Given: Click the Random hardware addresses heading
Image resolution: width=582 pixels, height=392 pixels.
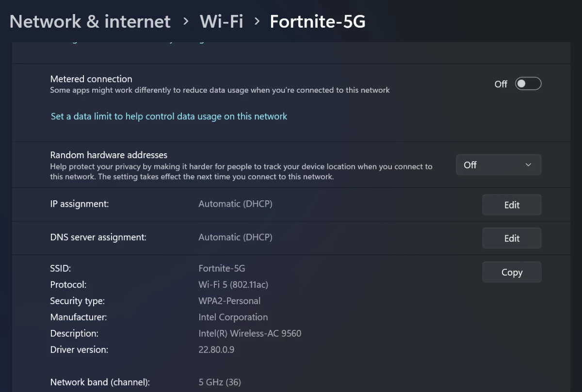Looking at the screenshot, I should click(x=109, y=155).
